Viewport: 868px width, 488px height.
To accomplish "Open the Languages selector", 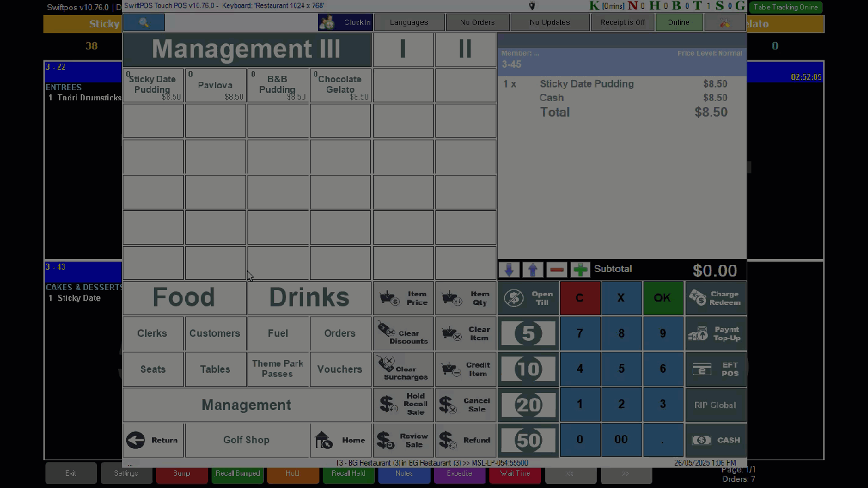I will pos(409,22).
